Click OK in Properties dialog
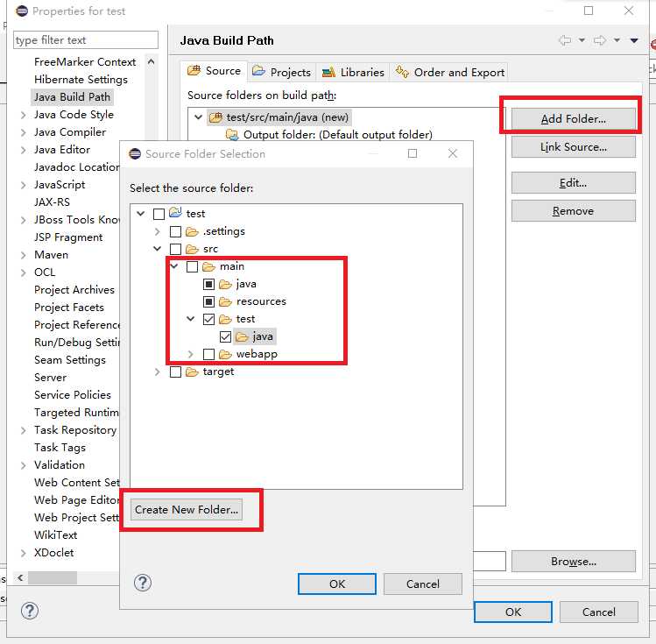Screen dimensions: 656x644 pyautogui.click(x=513, y=612)
